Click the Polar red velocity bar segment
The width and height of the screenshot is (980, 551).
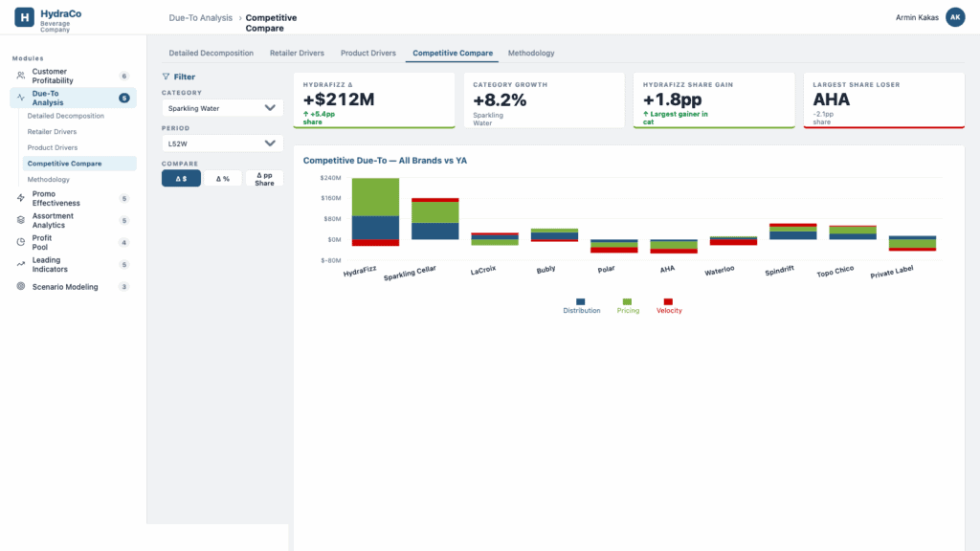point(613,250)
